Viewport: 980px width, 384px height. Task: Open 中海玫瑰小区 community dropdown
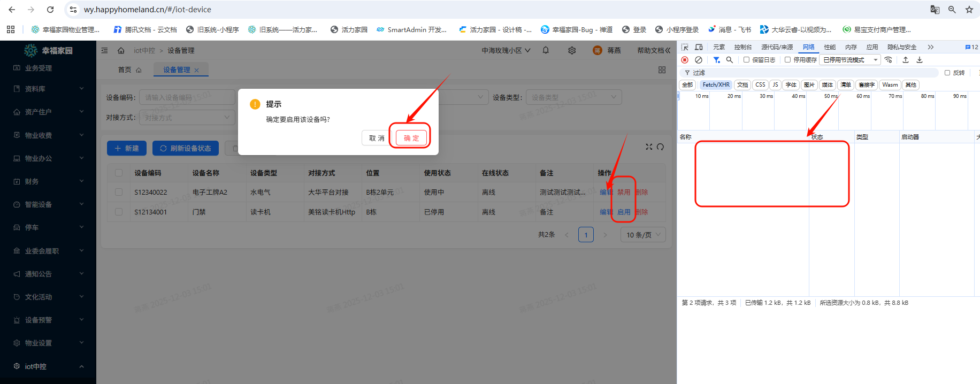click(506, 50)
